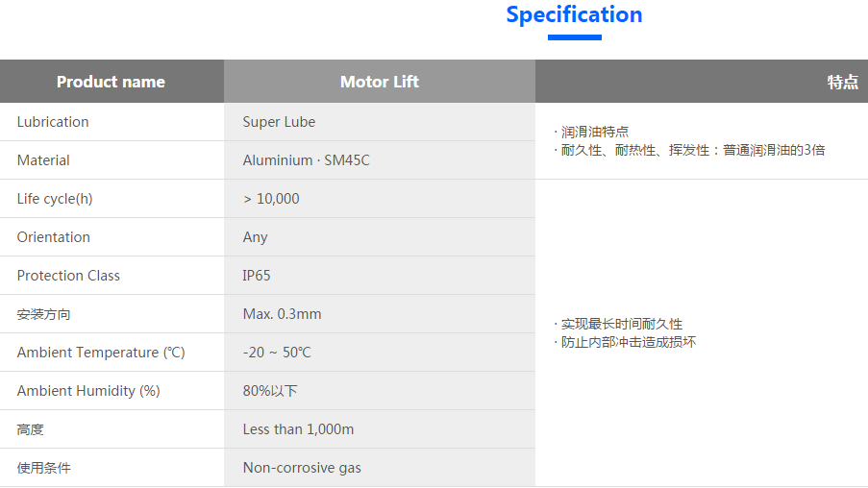Viewport: 868px width, 488px height.
Task: Click the Less than 1,000m value
Action: click(x=298, y=429)
